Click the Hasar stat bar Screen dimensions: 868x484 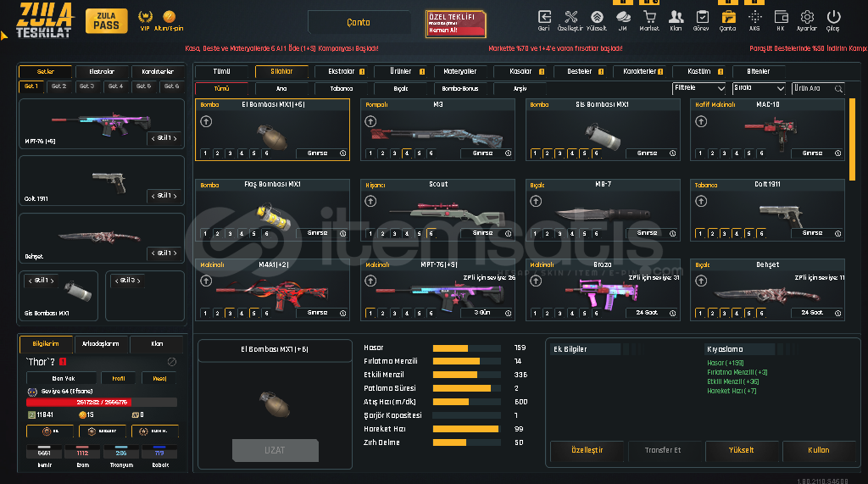pos(466,348)
